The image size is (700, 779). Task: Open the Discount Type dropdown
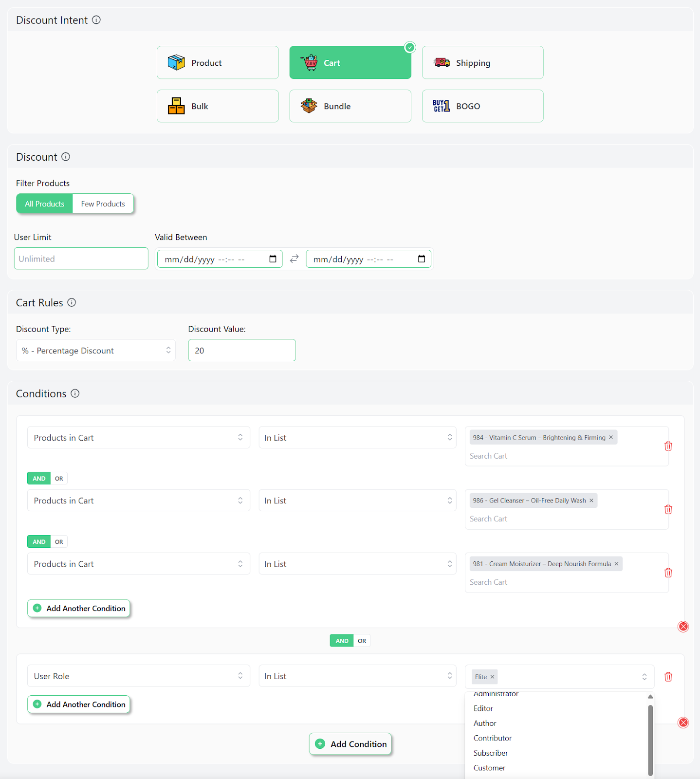(96, 351)
